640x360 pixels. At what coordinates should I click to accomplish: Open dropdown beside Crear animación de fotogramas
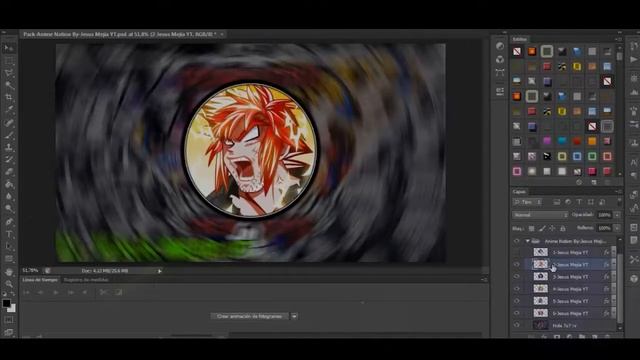pos(294,316)
